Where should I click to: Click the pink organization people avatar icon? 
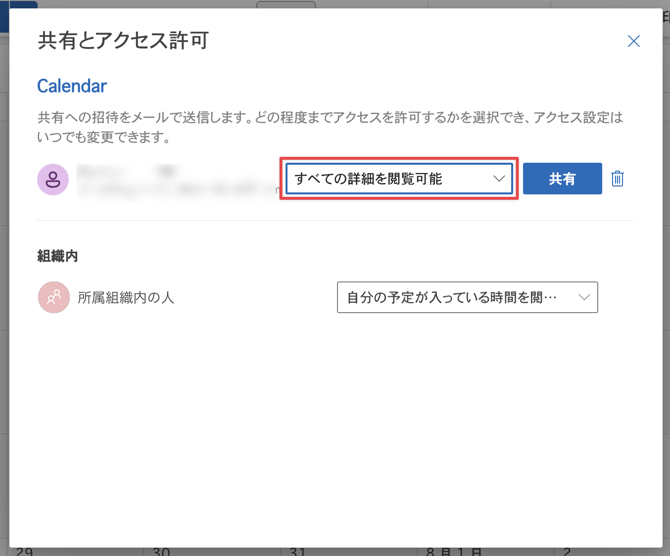pos(53,297)
